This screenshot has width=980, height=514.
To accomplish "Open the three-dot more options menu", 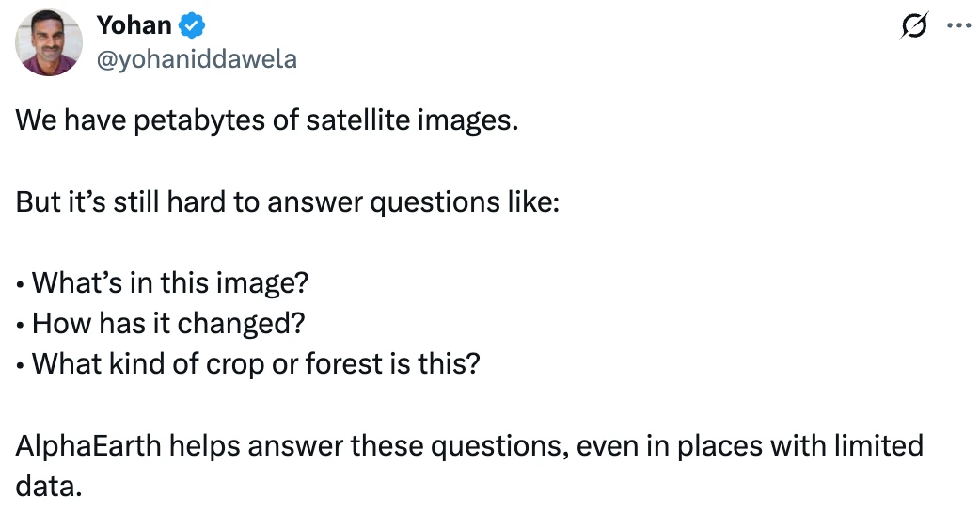I will point(957,26).
